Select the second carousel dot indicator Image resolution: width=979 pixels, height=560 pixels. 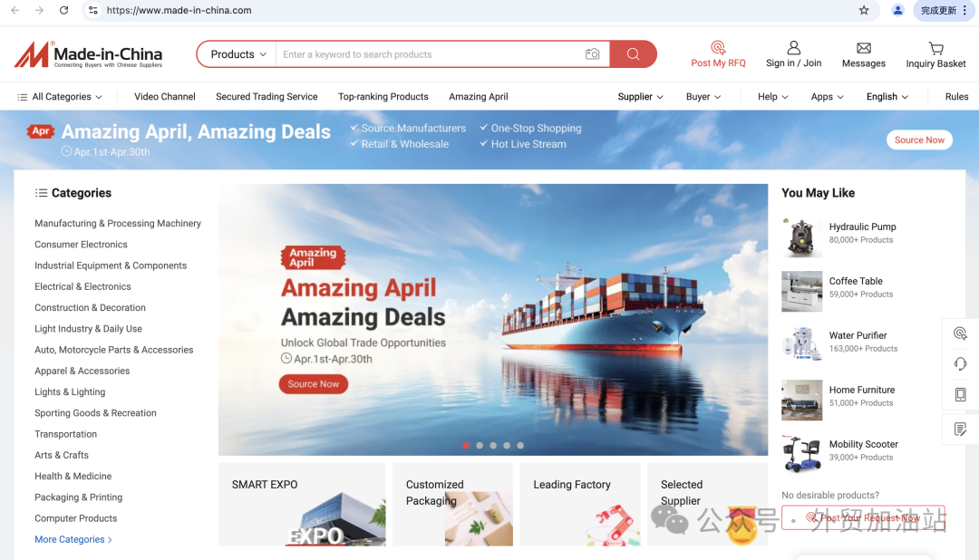[480, 446]
